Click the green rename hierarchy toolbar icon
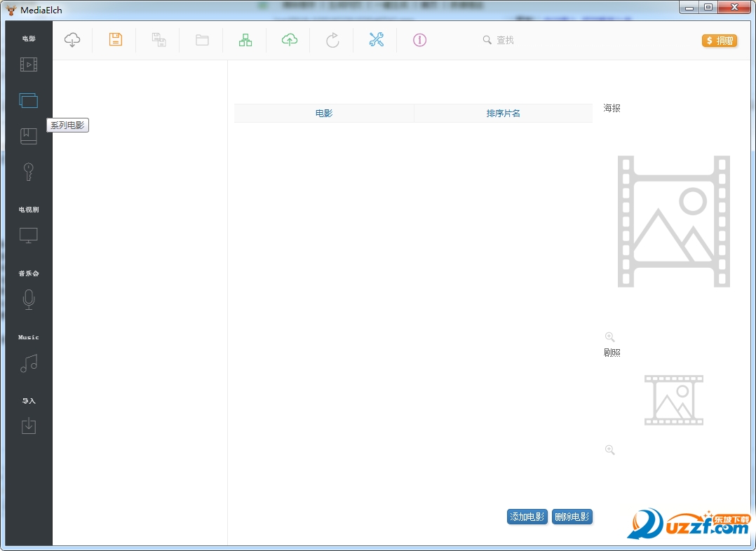 coord(245,39)
